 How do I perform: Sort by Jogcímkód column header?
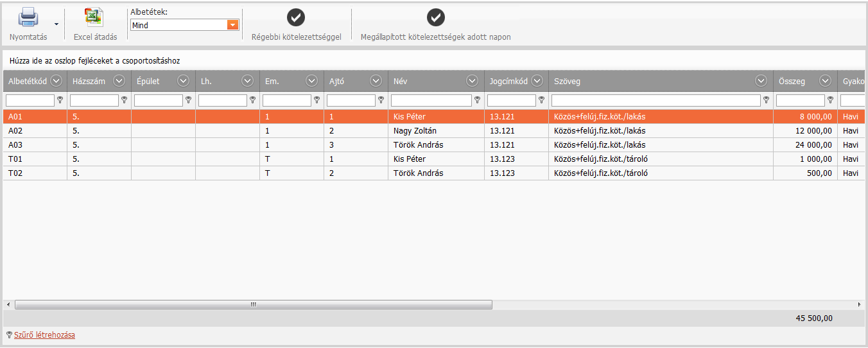(x=508, y=81)
